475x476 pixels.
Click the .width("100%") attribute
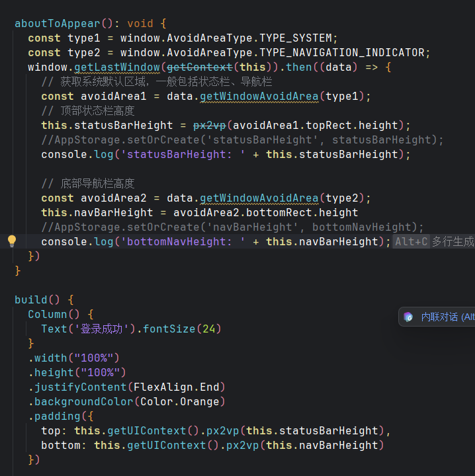(74, 358)
